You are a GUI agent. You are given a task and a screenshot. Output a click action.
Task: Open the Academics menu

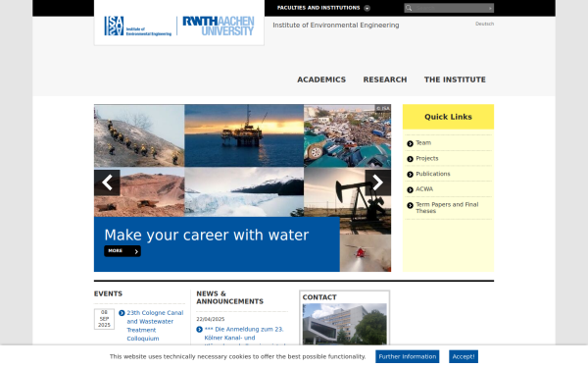point(321,79)
